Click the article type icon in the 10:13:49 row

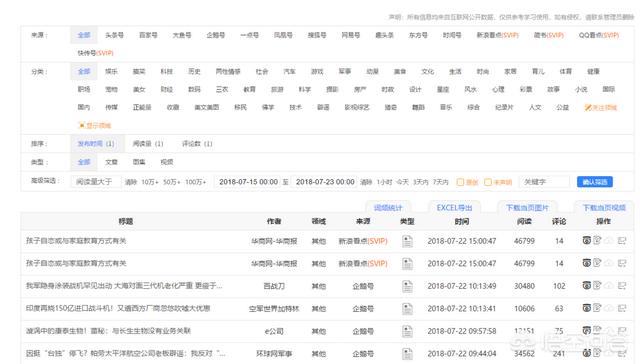[x=407, y=286]
